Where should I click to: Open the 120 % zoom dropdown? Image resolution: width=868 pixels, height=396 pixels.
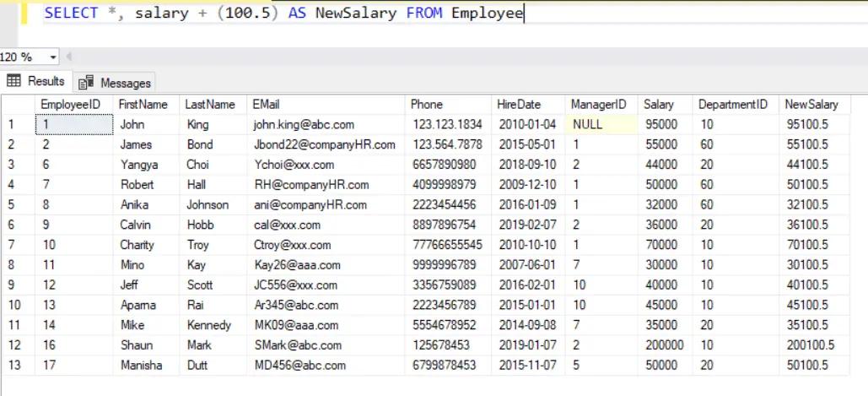point(54,57)
